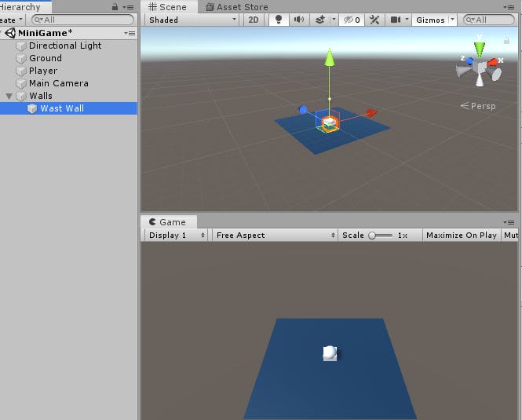The width and height of the screenshot is (522, 420).
Task: Toggle scene lighting bulb icon
Action: click(279, 20)
